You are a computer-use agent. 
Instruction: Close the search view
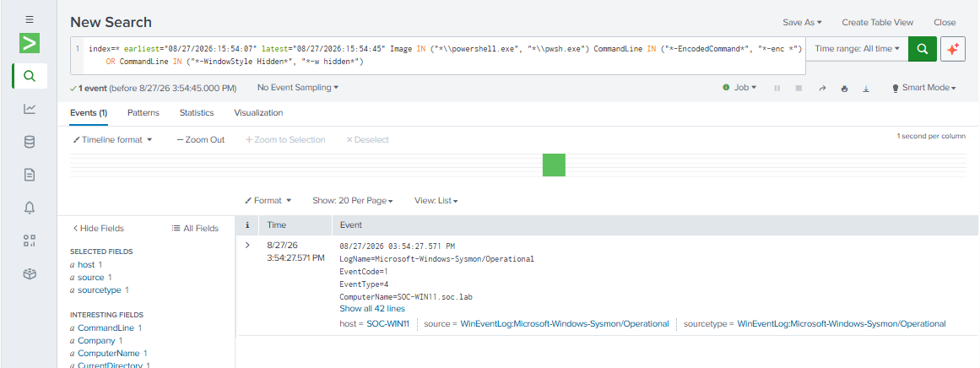point(945,22)
